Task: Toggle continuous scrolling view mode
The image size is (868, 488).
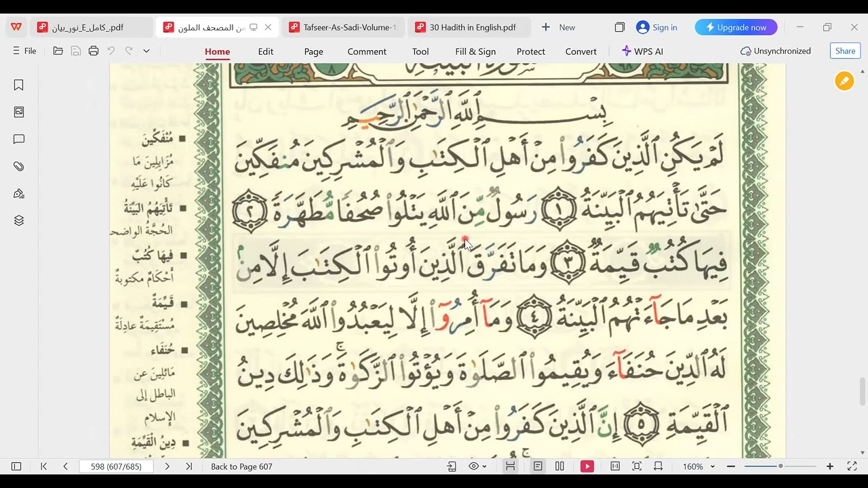Action: [x=510, y=466]
